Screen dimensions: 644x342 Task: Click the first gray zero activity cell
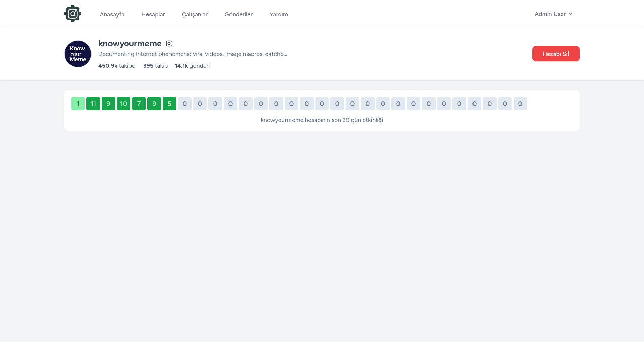coord(185,104)
